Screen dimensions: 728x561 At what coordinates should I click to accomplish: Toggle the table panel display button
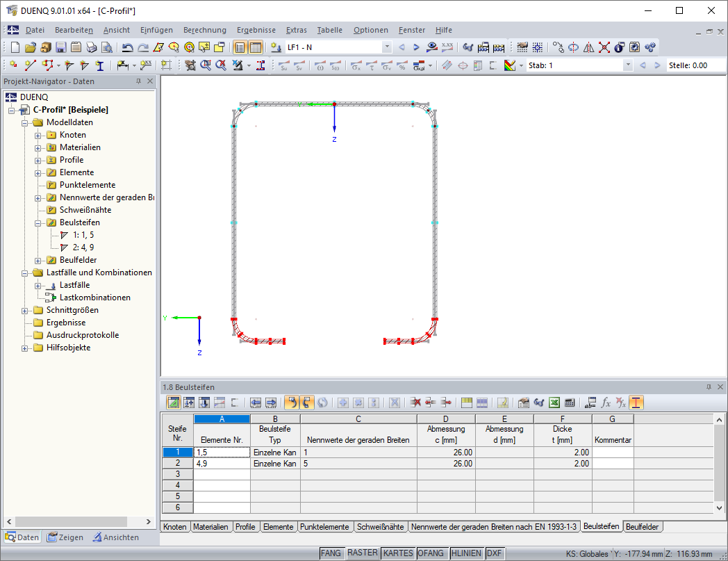click(x=256, y=47)
